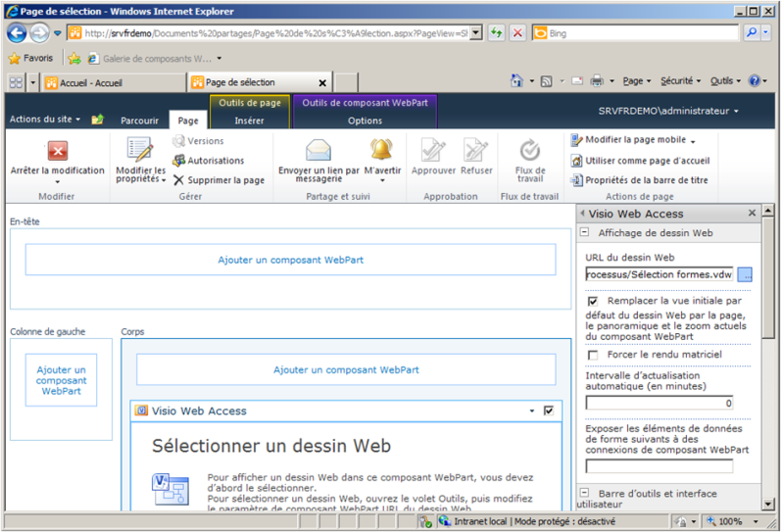Screen dimensions: 784x532
Task: Click the URL browse ellipsis button
Action: tap(745, 274)
